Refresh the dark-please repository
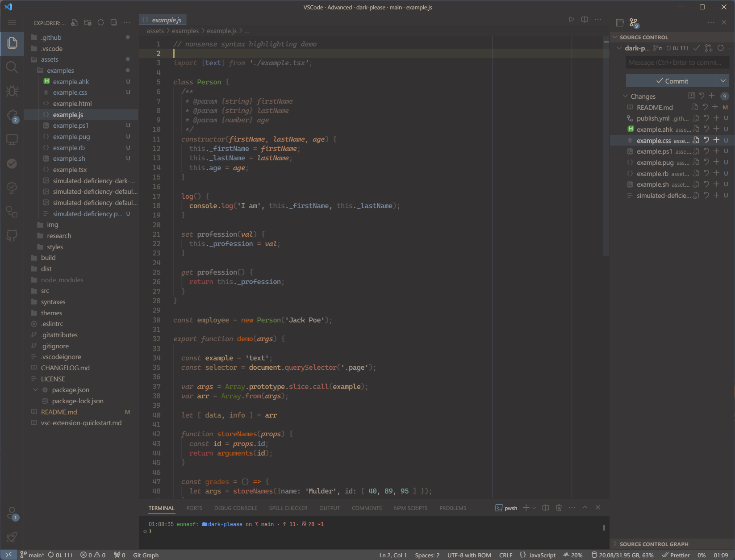This screenshot has height=560, width=735. [721, 48]
